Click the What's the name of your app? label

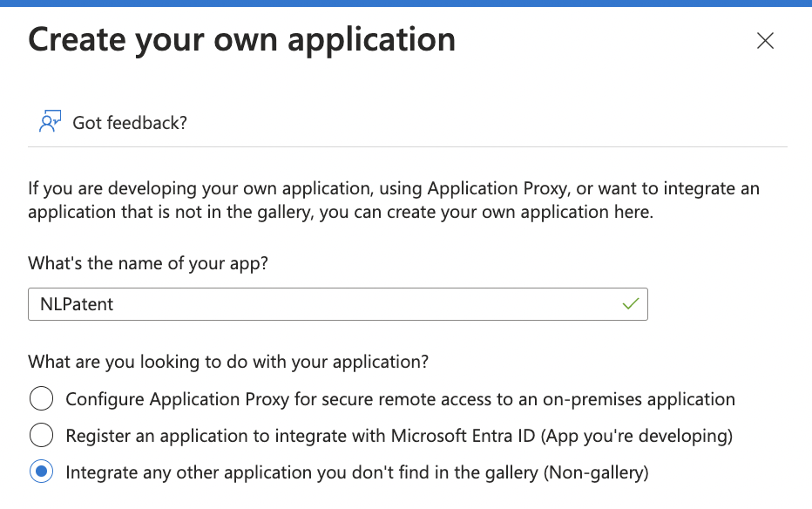[x=148, y=263]
